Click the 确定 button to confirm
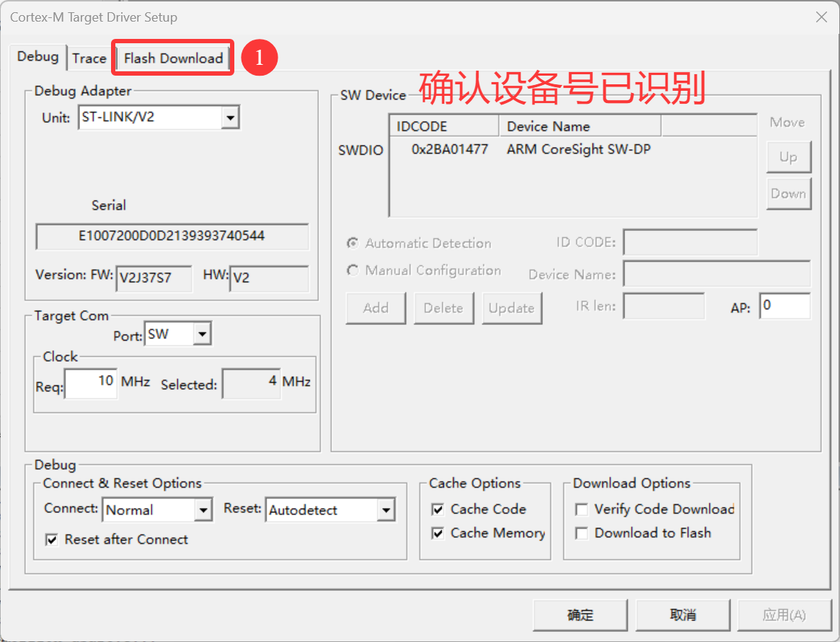The image size is (840, 642). click(580, 615)
